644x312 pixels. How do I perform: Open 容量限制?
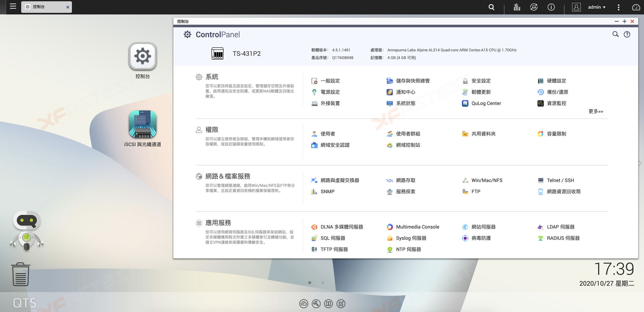click(552, 134)
